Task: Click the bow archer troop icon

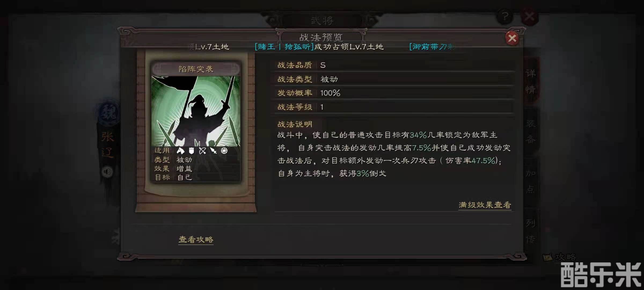Action: tap(203, 151)
